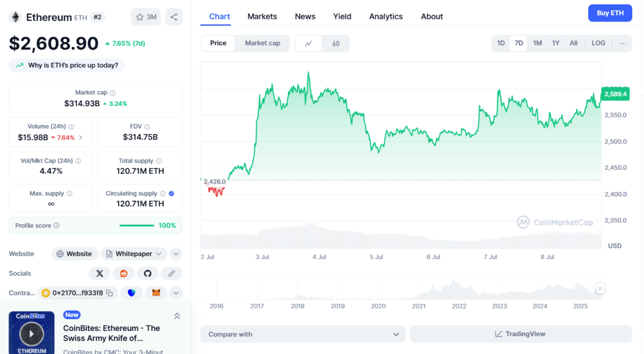Click the Circulating supply info icon
644x354 pixels.
(x=163, y=194)
